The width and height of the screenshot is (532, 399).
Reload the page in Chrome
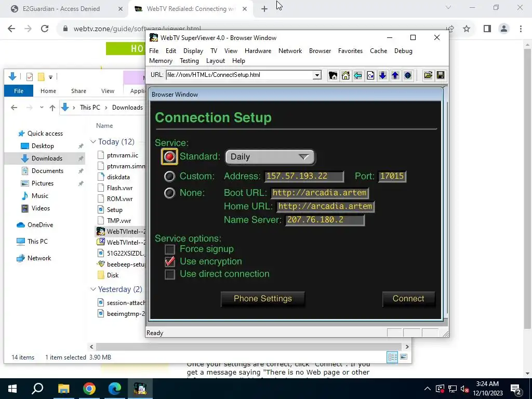(45, 29)
